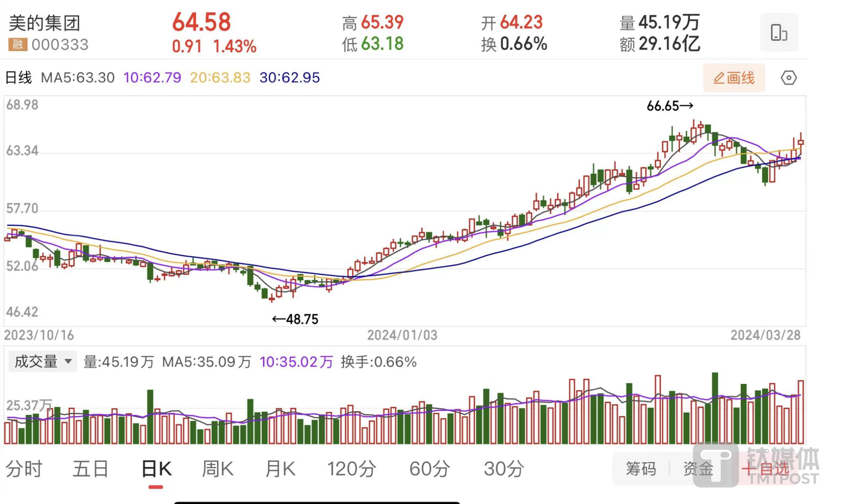The image size is (855, 504).
Task: Tap the 66.65 high price marker
Action: coord(669,106)
